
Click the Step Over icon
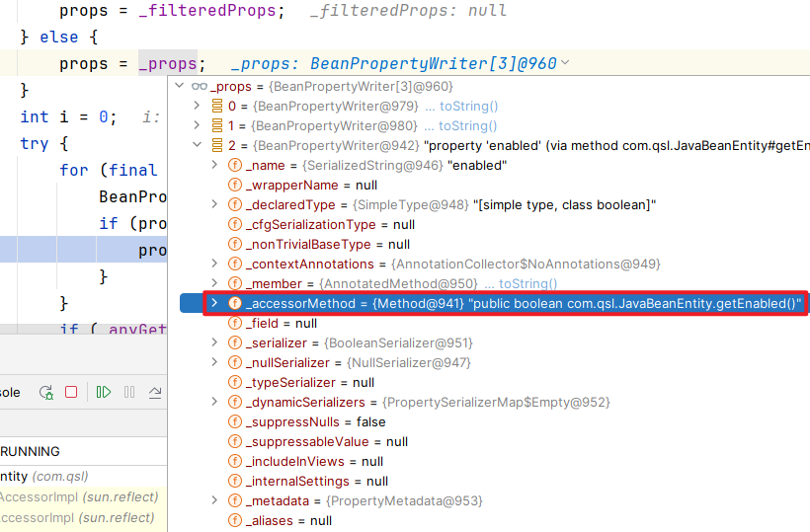(155, 392)
